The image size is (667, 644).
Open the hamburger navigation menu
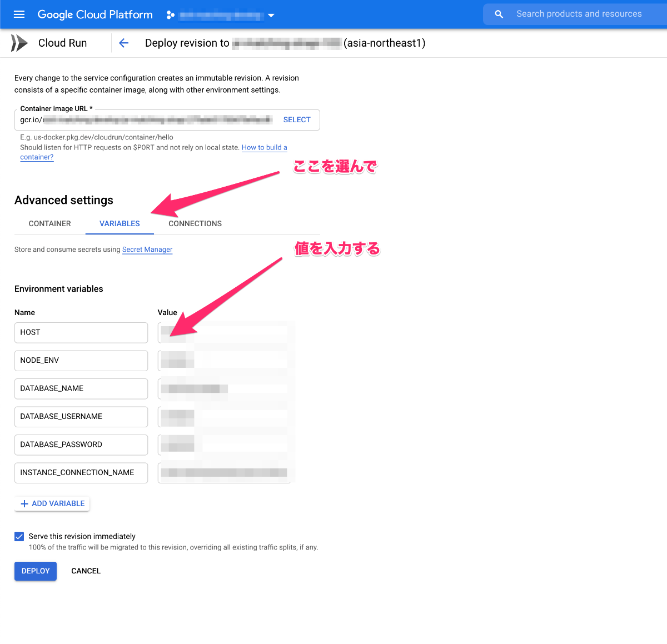click(x=19, y=14)
